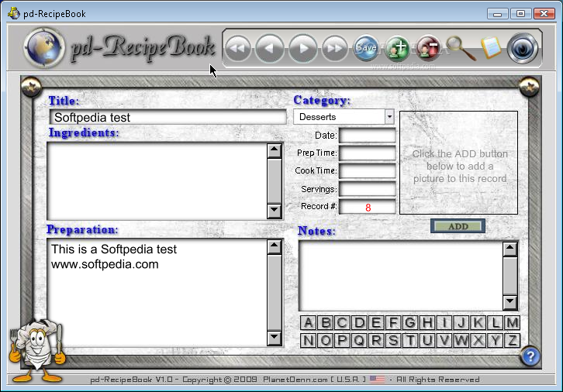Viewport: 563px width, 392px height.
Task: Click into the Notes text area
Action: point(401,276)
